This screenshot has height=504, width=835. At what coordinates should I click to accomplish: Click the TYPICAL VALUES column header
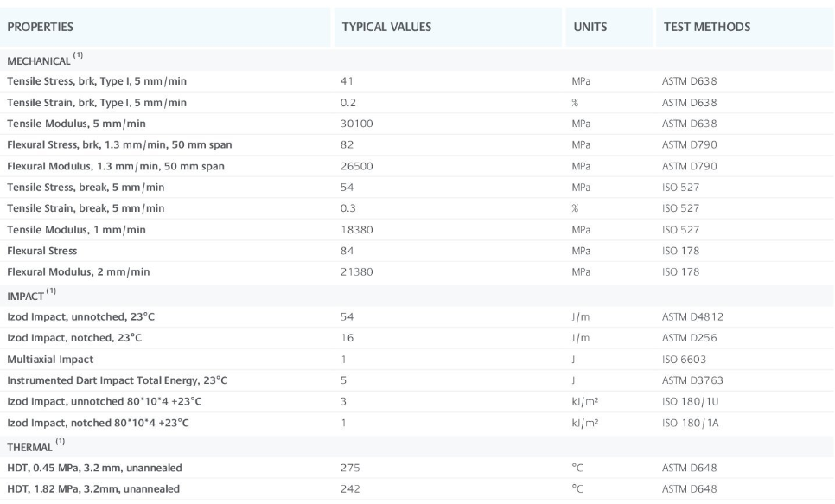[x=386, y=27]
